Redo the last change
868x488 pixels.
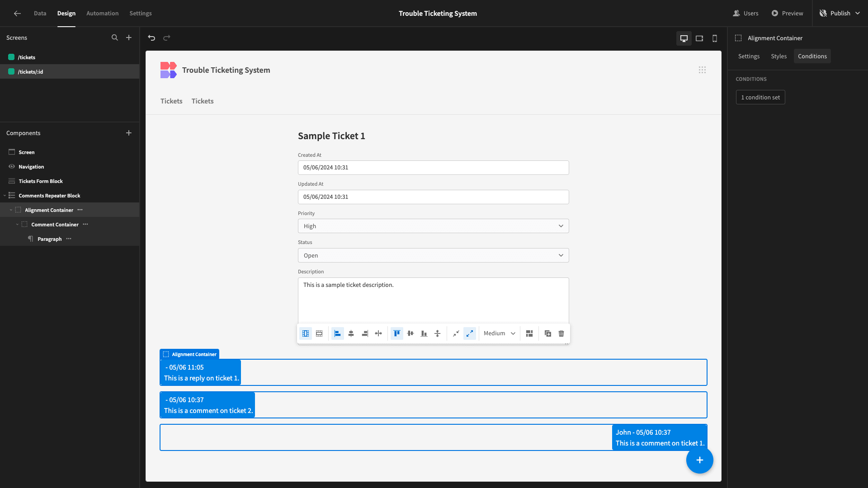coord(167,38)
